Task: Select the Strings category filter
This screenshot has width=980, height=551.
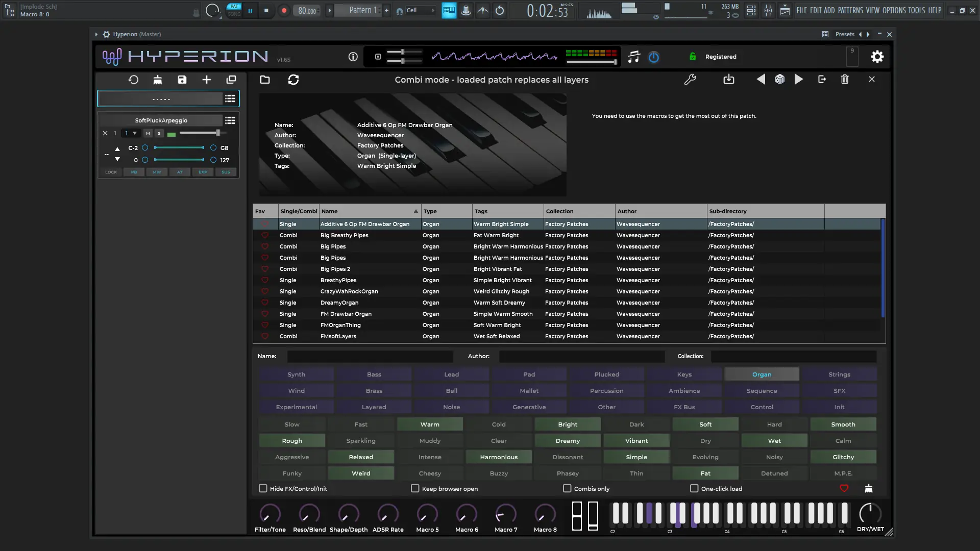Action: (839, 374)
